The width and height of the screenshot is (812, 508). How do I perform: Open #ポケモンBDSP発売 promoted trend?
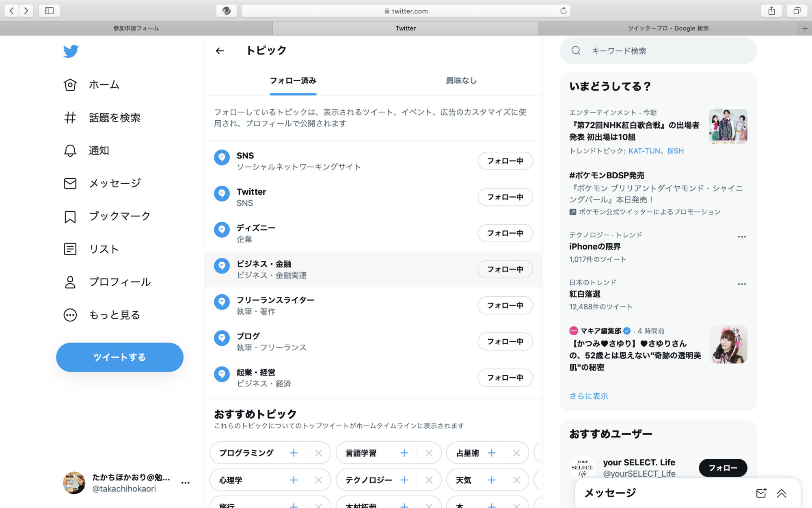click(607, 175)
